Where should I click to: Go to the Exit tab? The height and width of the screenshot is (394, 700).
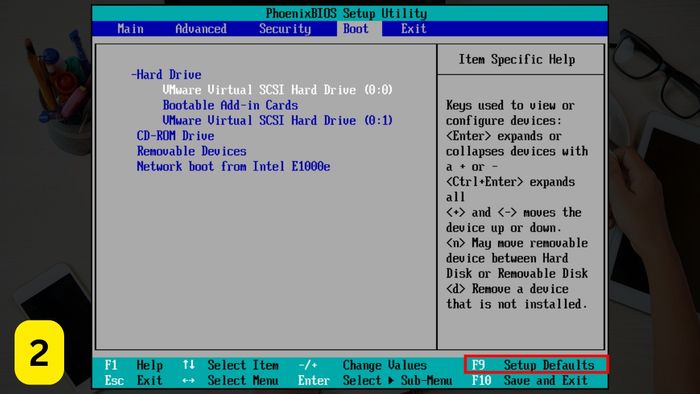click(413, 29)
